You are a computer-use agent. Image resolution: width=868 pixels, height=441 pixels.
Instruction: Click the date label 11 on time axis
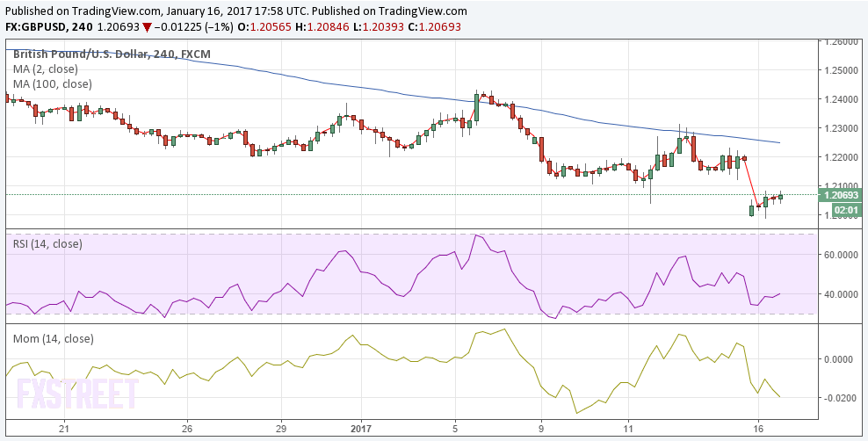coord(628,429)
